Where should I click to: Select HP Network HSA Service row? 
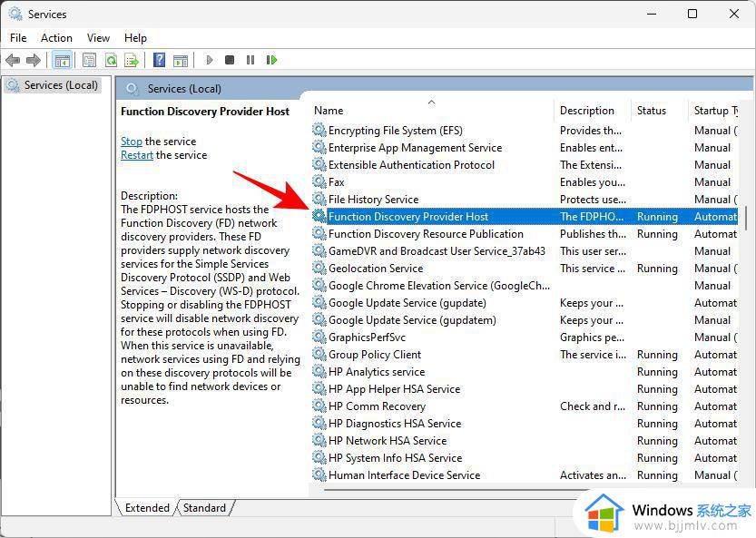pos(525,441)
